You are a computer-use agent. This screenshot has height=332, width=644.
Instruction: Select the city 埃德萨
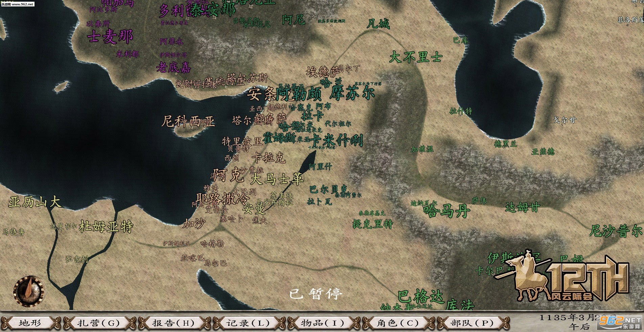tap(322, 72)
